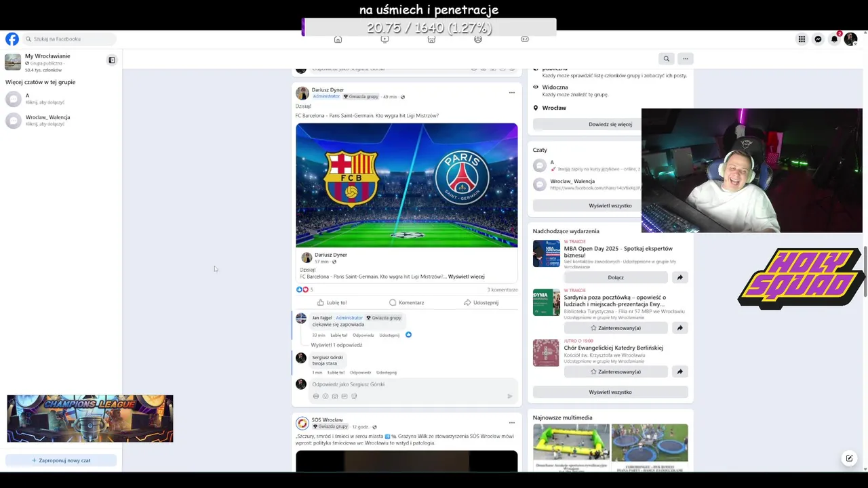The image size is (868, 488).
Task: Open the Gaming icon in top bar
Action: click(x=524, y=39)
